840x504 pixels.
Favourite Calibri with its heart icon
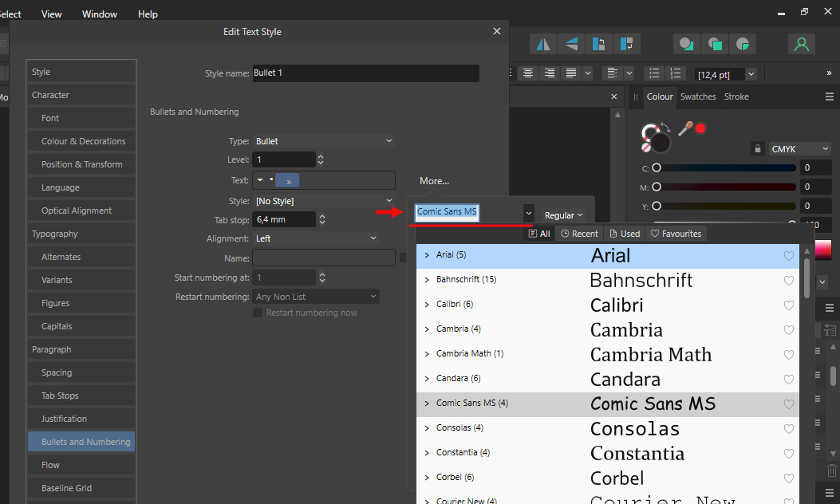point(789,305)
